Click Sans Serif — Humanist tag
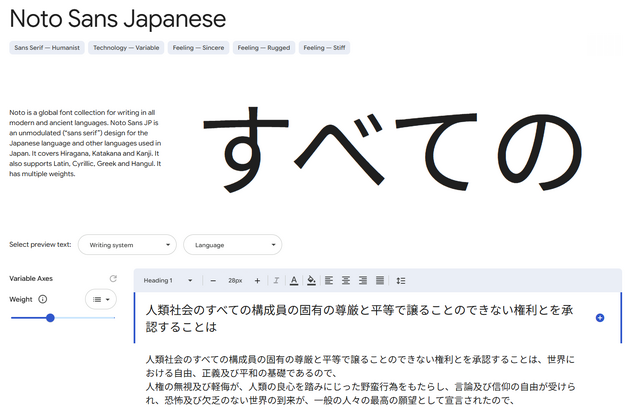The width and height of the screenshot is (640, 408). pyautogui.click(x=47, y=48)
